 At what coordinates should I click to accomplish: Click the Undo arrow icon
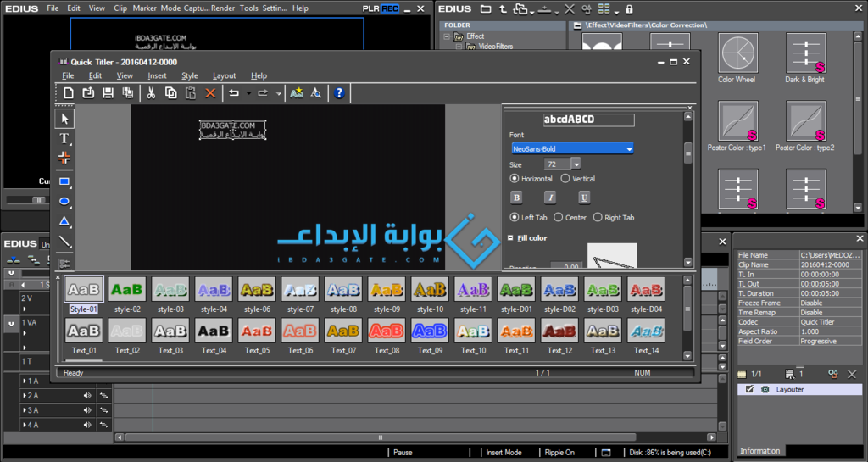pos(234,93)
